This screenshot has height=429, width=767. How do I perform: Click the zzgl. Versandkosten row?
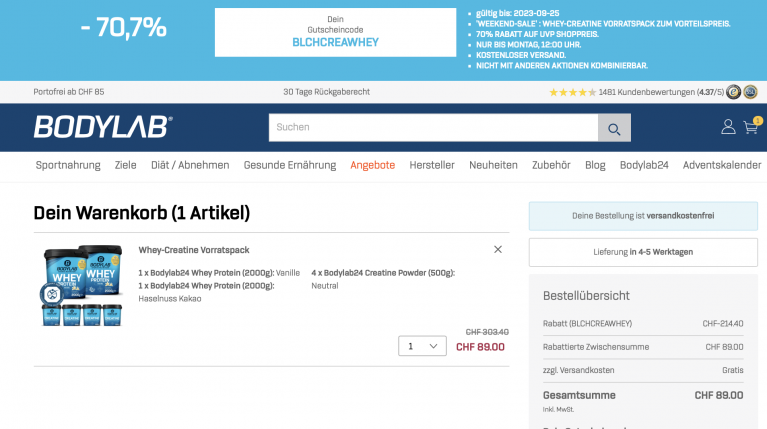(x=643, y=370)
